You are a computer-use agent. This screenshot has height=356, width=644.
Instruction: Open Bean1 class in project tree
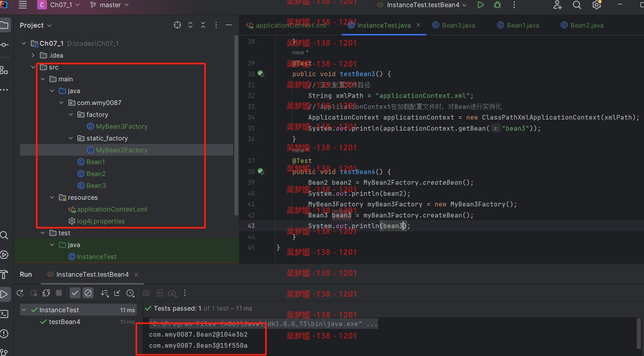[x=91, y=162]
